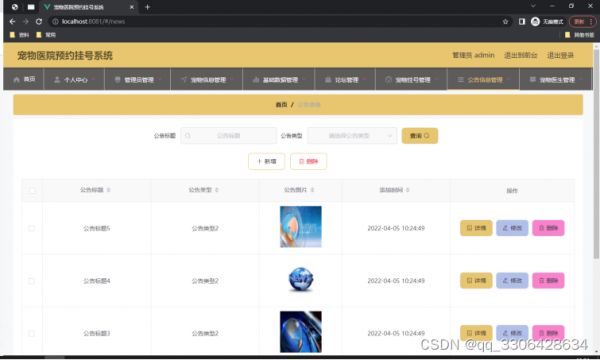The height and width of the screenshot is (360, 600).
Task: Click pink 删除 for row 公告标题4
Action: point(548,280)
